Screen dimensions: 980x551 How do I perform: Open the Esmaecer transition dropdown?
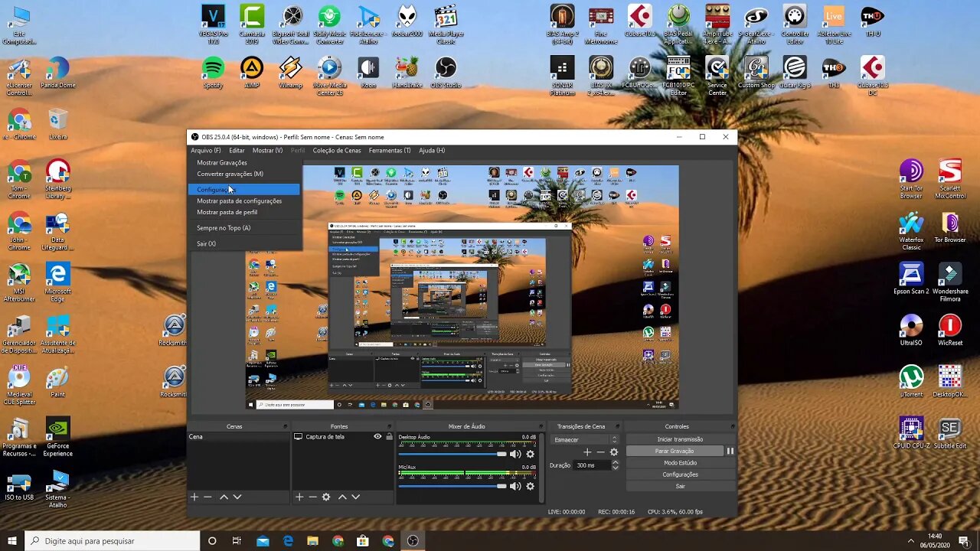pos(583,439)
